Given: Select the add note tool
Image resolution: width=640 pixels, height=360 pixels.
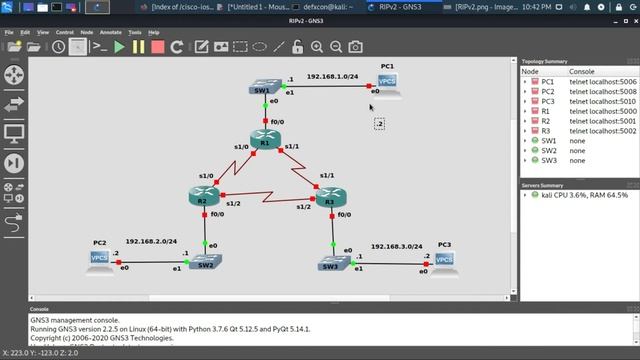Looking at the screenshot, I should 201,47.
